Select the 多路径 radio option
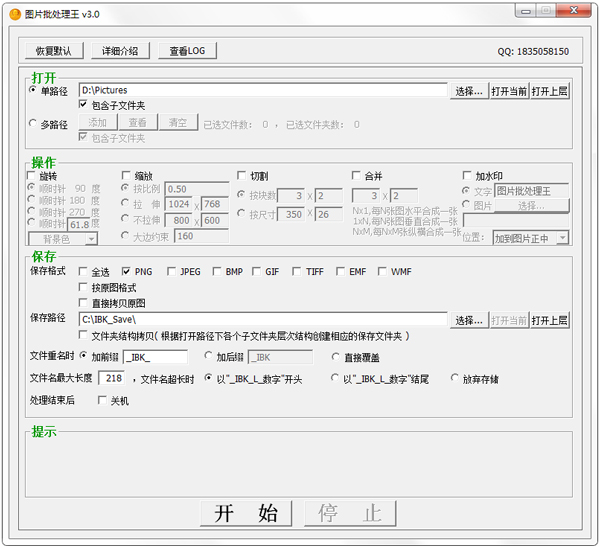This screenshot has width=600, height=547. [34, 125]
